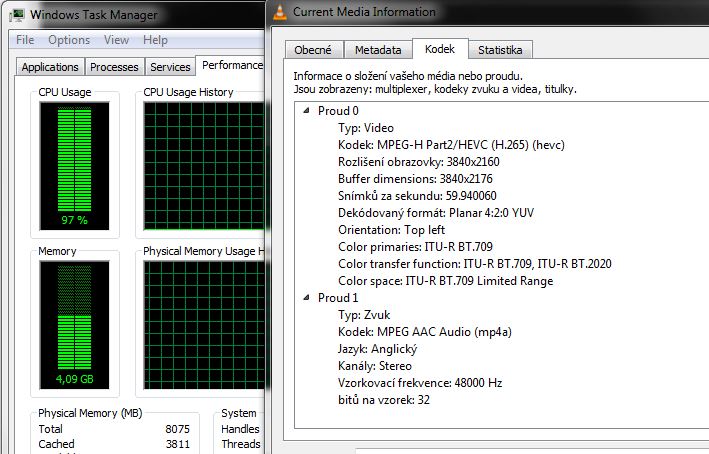This screenshot has width=709, height=454.
Task: Click 'Vzorkovací frekvence: 48000 Hz' row
Action: click(420, 383)
